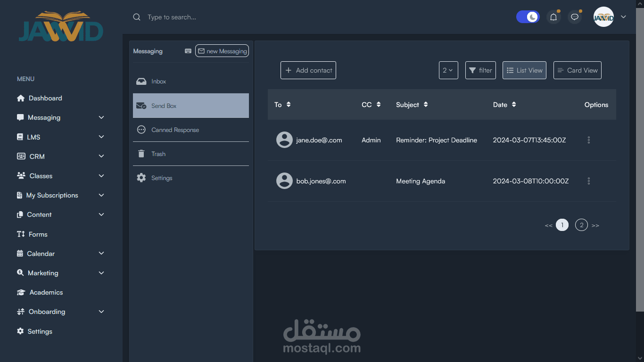Image resolution: width=644 pixels, height=362 pixels.
Task: Click jane.doe contact avatar icon
Action: click(284, 140)
